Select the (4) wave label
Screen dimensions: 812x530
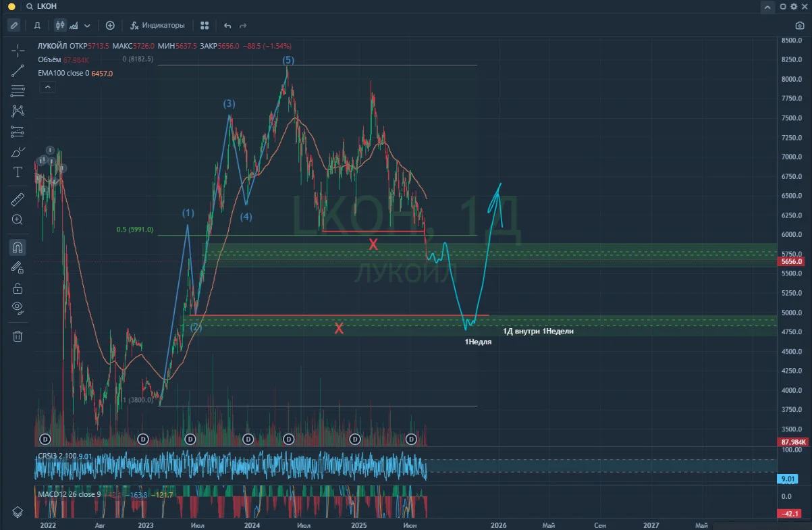246,217
